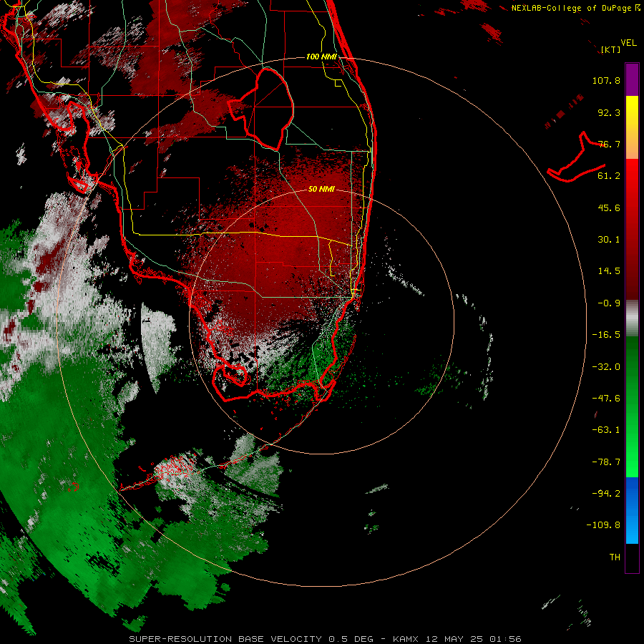Click the 45.6 velocity scale value
The image size is (644, 644).
coord(609,208)
